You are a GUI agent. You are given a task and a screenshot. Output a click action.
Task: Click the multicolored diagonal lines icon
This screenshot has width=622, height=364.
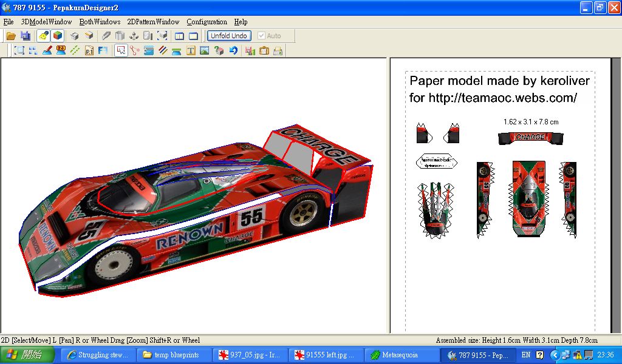pyautogui.click(x=163, y=51)
